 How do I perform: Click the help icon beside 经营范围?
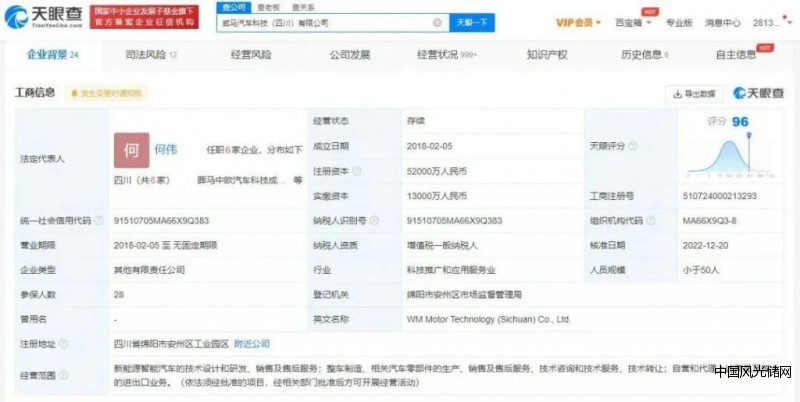click(x=63, y=375)
